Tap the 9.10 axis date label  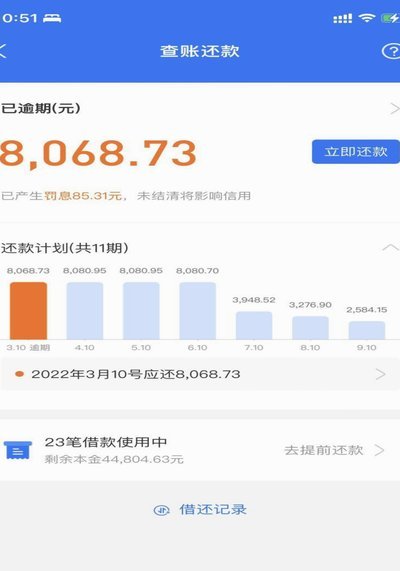pos(366,347)
